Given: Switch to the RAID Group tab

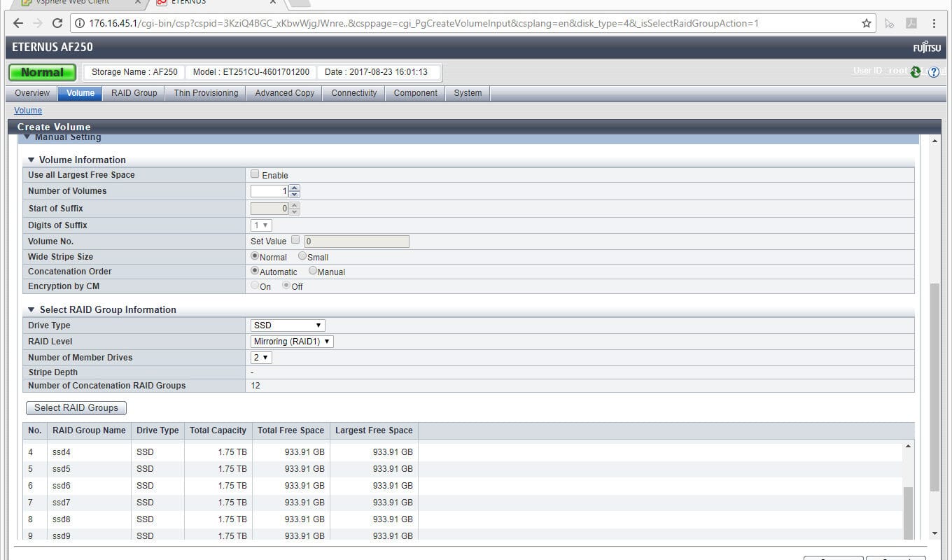Looking at the screenshot, I should [x=134, y=93].
